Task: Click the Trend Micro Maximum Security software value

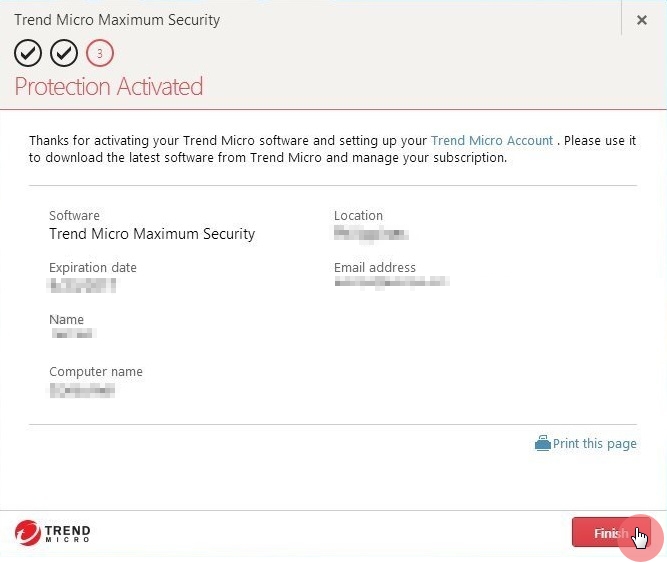Action: pyautogui.click(x=152, y=234)
